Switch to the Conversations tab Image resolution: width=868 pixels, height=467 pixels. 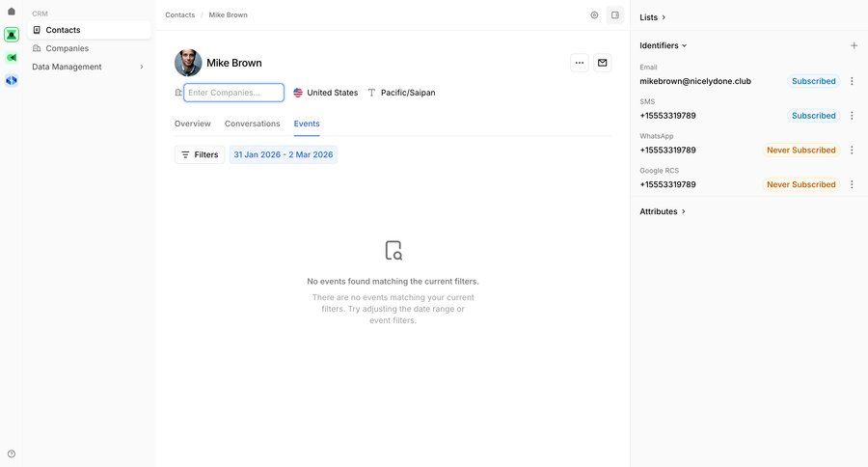(253, 124)
